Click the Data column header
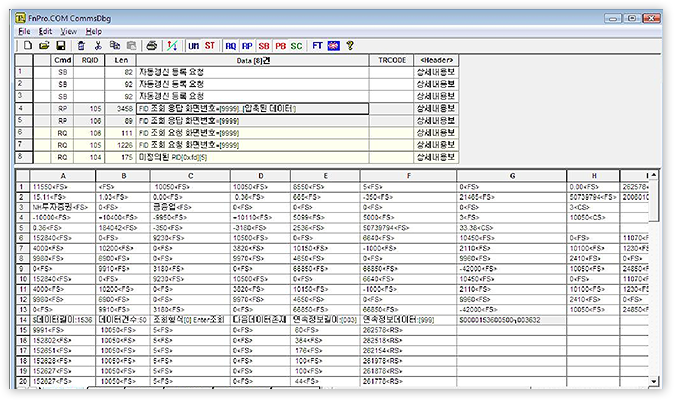 tap(253, 60)
